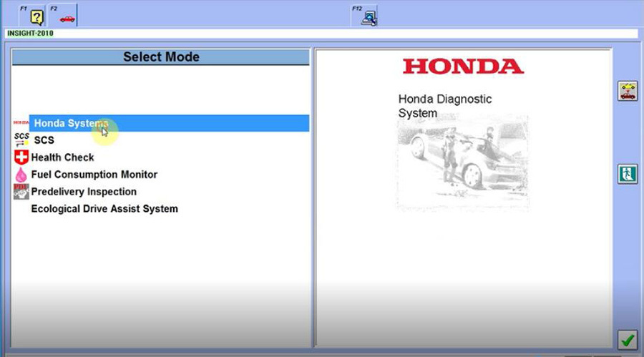Click the F2 red car icon
The image size is (644, 357).
tap(67, 17)
